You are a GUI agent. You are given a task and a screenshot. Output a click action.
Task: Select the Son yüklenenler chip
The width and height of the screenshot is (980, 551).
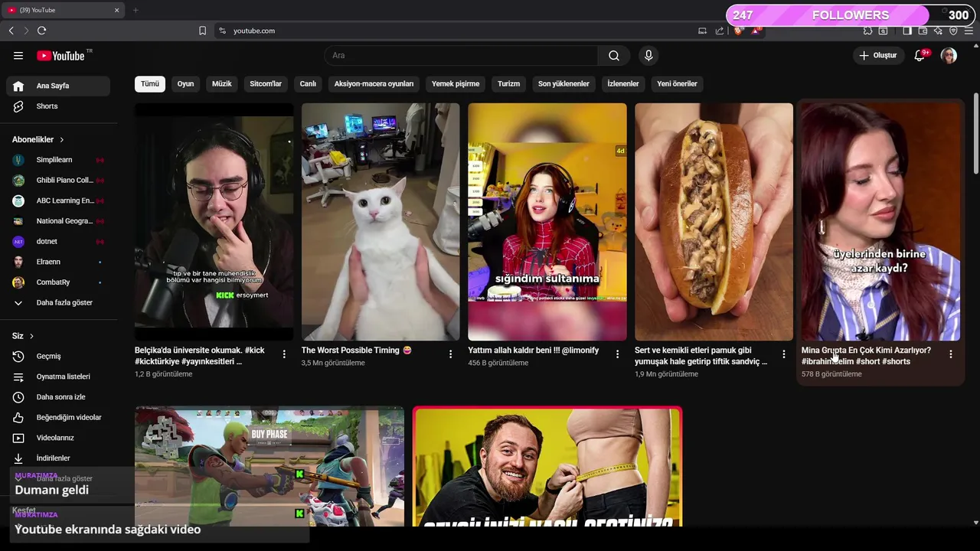point(563,83)
